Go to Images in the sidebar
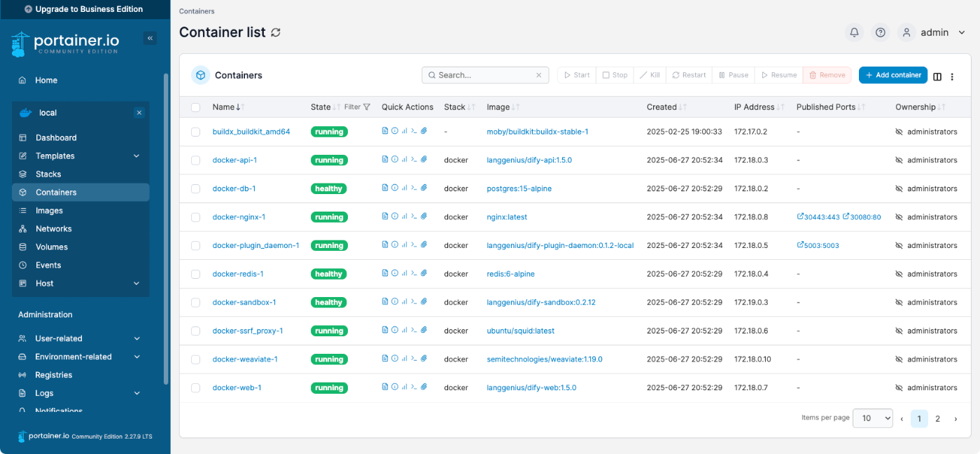 point(81,211)
